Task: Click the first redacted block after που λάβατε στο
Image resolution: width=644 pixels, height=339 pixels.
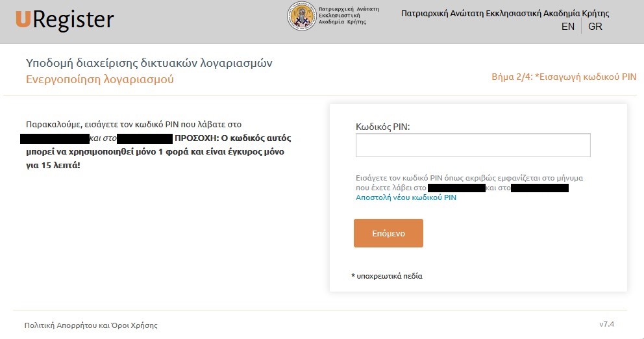Action: point(55,138)
